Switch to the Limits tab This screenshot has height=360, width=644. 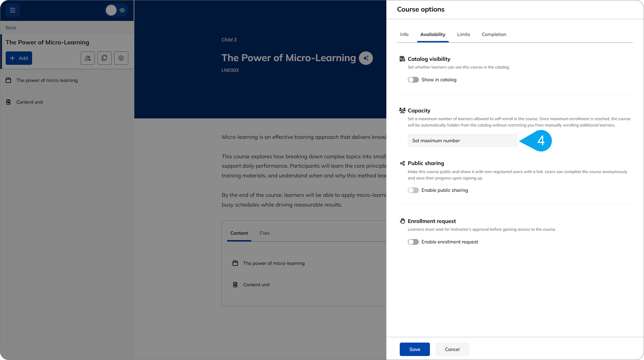tap(463, 34)
